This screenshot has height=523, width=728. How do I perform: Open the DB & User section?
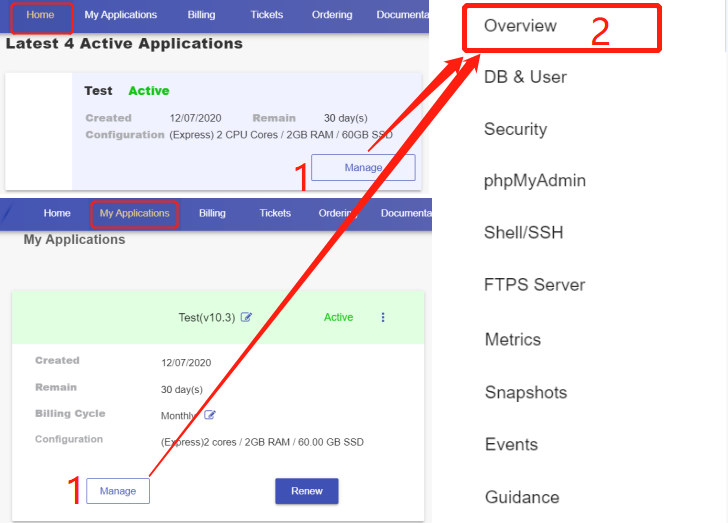pyautogui.click(x=525, y=77)
